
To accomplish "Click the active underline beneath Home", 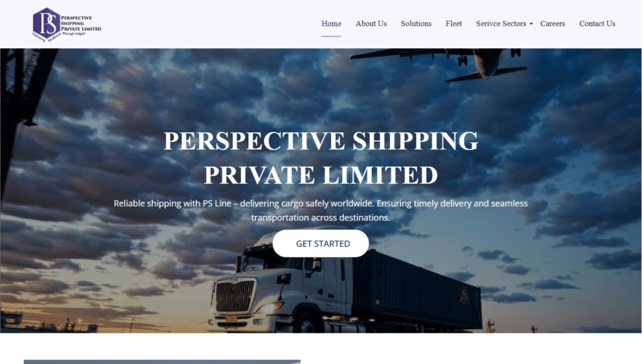I will point(331,36).
